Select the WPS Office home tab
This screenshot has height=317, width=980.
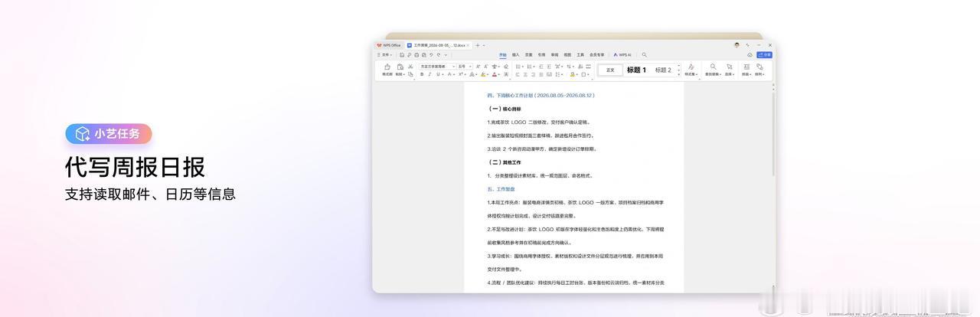click(388, 45)
